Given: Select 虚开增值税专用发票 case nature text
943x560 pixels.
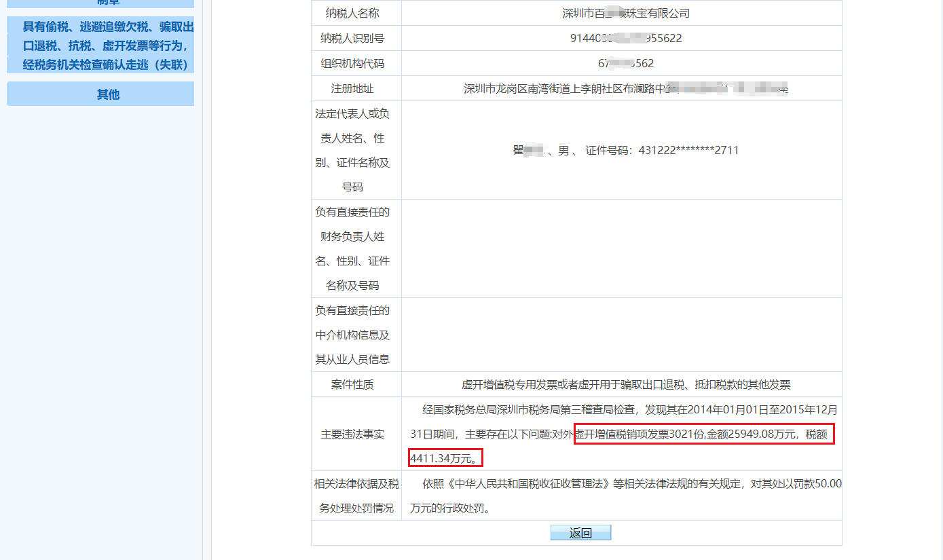Looking at the screenshot, I should pyautogui.click(x=626, y=384).
